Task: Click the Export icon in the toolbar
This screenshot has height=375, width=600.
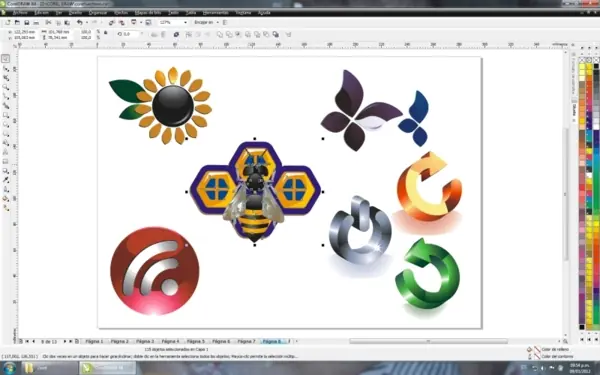Action: (x=121, y=23)
